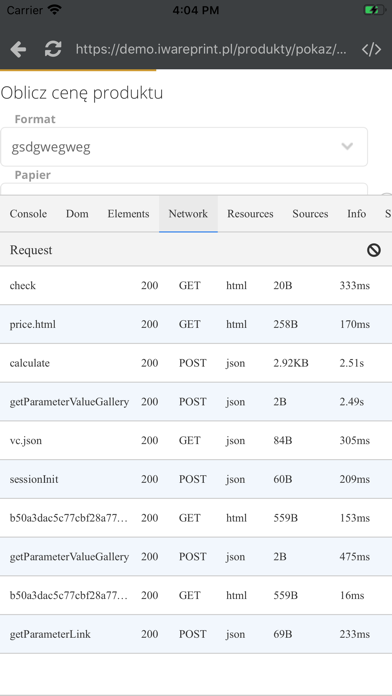392x696 pixels.
Task: Switch to the Elements tab
Action: 128,214
